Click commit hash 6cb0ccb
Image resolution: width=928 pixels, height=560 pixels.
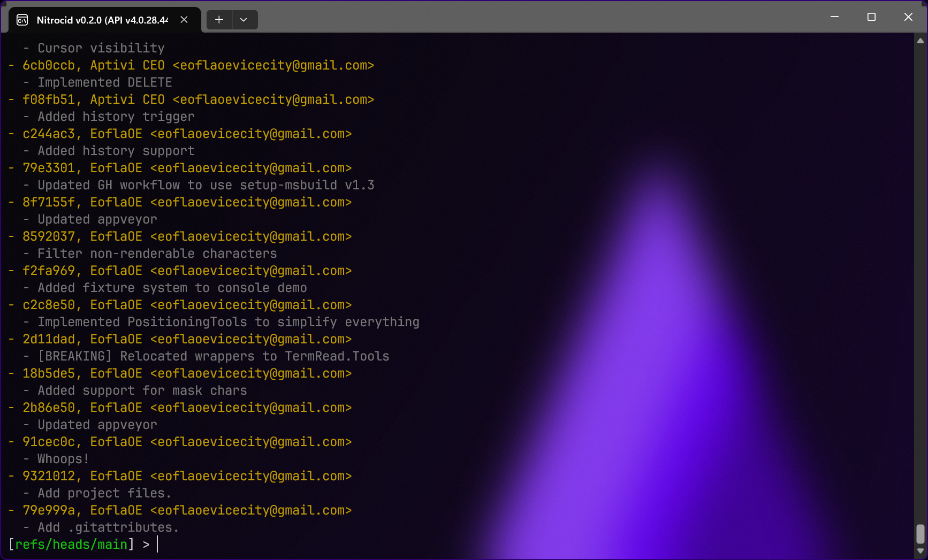coord(49,65)
